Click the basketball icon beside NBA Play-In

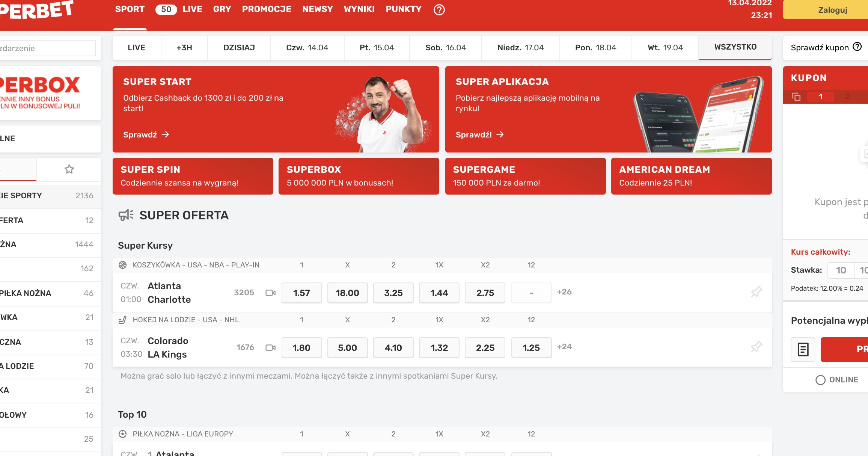click(x=122, y=265)
